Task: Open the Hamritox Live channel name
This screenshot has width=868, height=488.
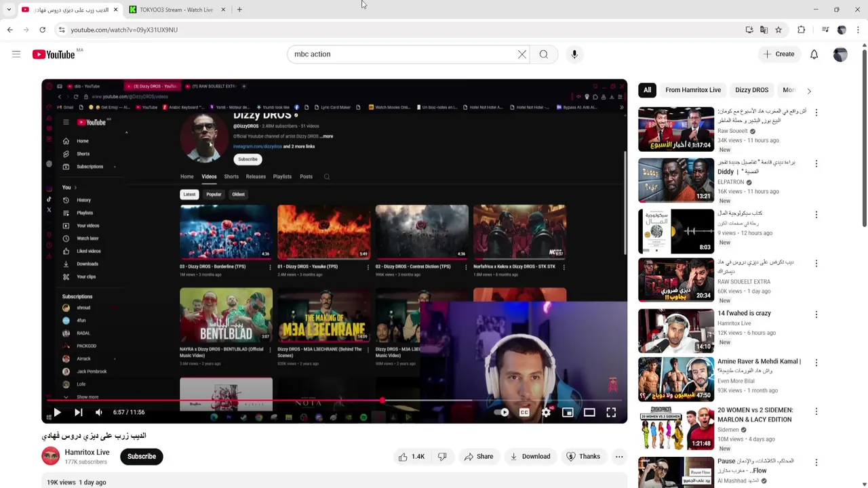Action: point(87,452)
